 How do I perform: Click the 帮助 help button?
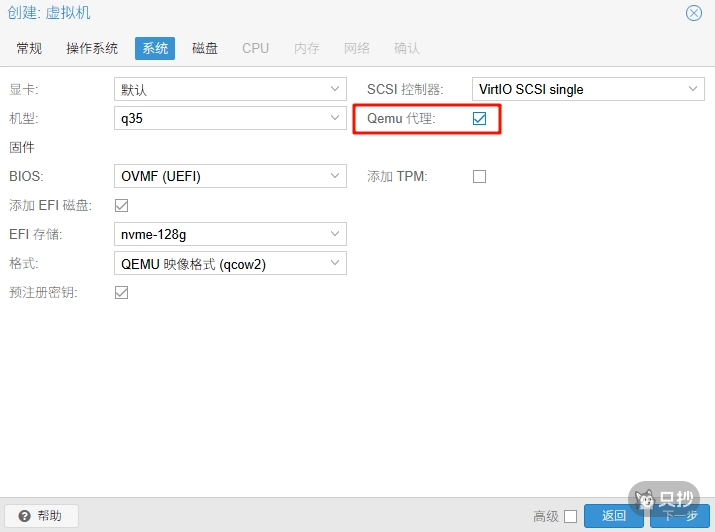click(x=41, y=516)
